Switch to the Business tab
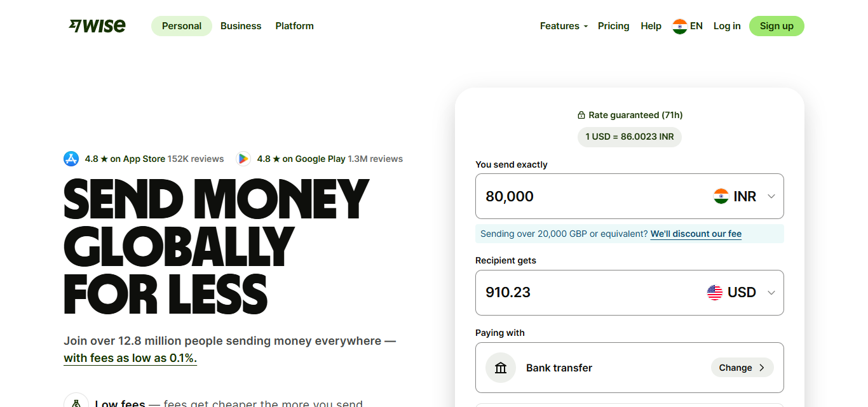The width and height of the screenshot is (868, 407). 241,26
